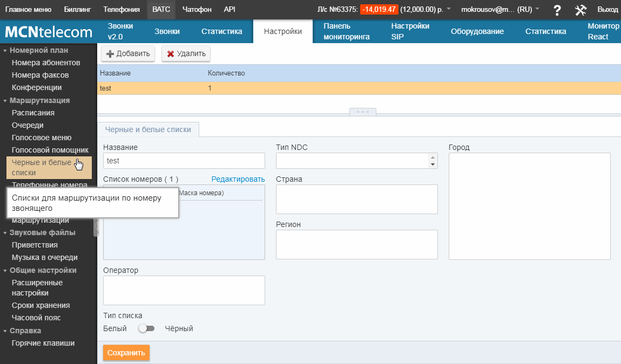Switch to the Панель мониторинга tab
Viewport: 621px width, 364px height.
(346, 31)
